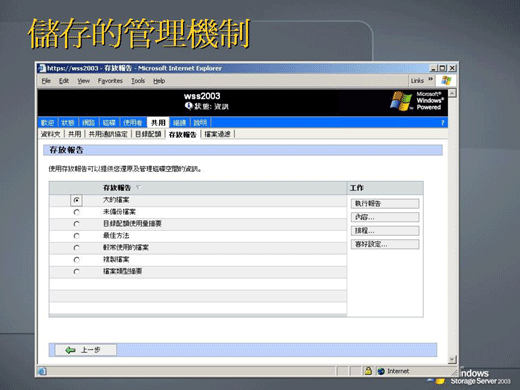Click the IE page icon in title bar
Screen dimensions: 520x390
[x=42, y=68]
